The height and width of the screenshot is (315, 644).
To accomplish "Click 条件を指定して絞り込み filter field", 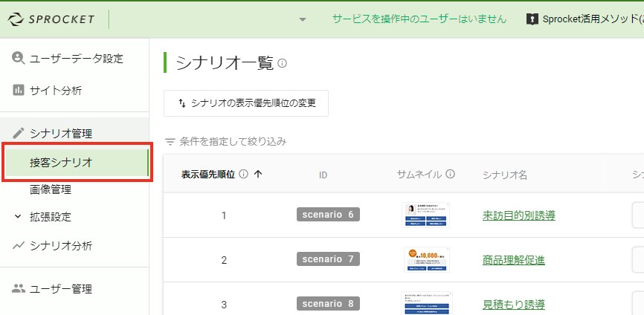I will [233, 142].
